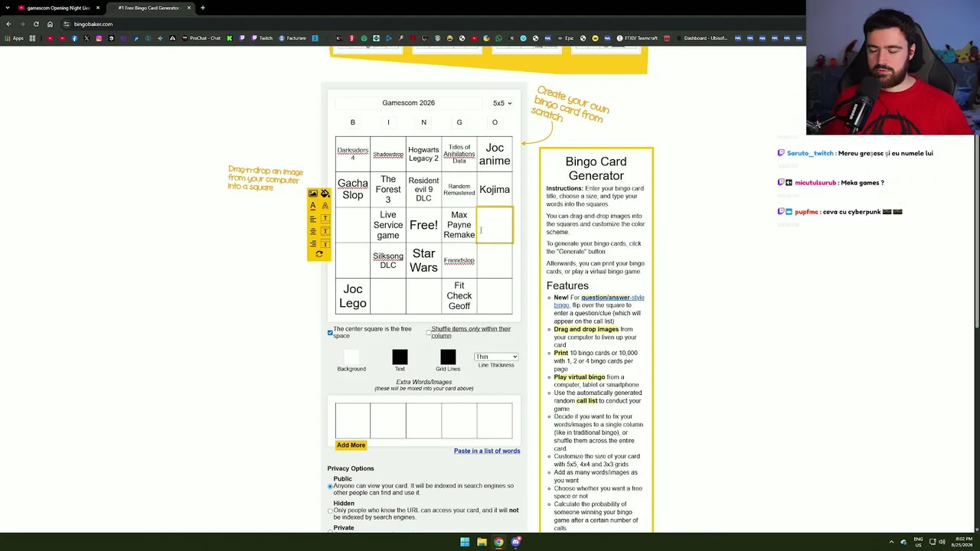Click the bingo card title field Gamescom 2026

[408, 103]
